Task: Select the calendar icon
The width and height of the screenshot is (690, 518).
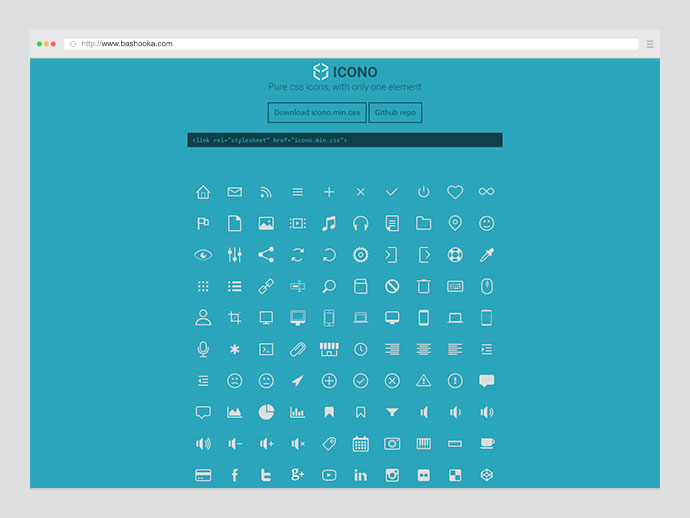Action: [360, 444]
